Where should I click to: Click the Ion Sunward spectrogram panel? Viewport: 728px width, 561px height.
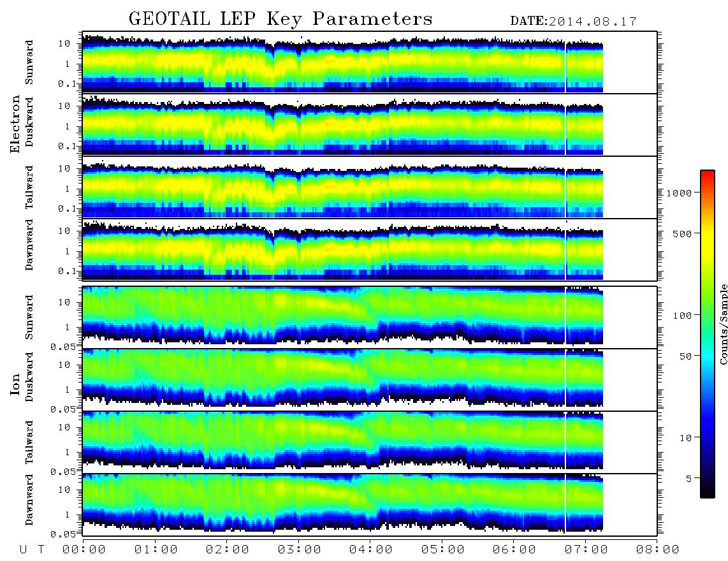click(x=370, y=317)
